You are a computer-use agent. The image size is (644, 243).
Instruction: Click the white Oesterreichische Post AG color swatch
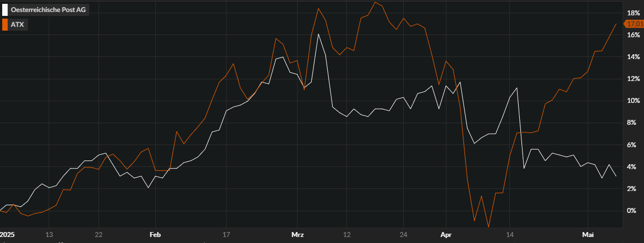tap(5, 9)
